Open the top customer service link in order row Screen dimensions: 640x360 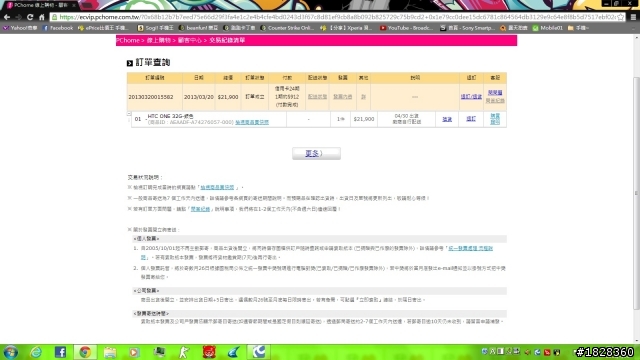tap(495, 93)
